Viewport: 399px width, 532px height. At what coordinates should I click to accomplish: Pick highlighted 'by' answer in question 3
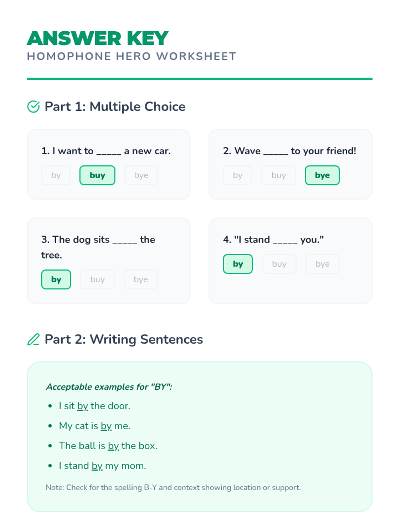coord(56,279)
